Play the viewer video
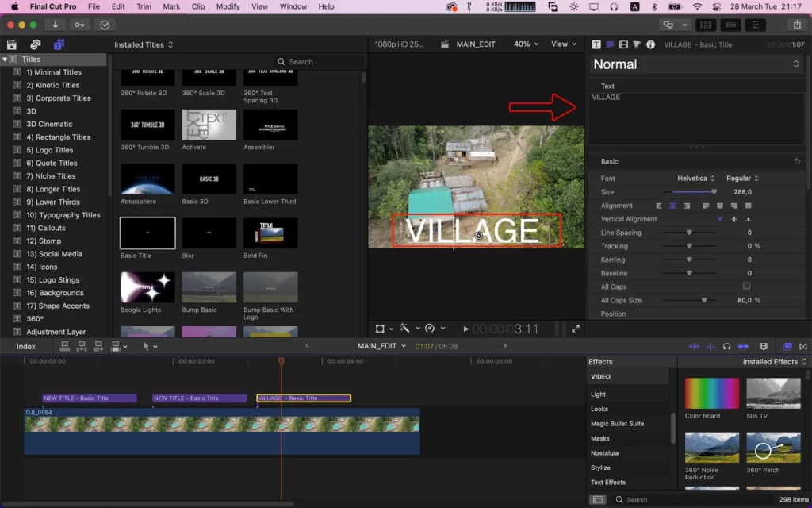This screenshot has width=812, height=508. pos(465,329)
